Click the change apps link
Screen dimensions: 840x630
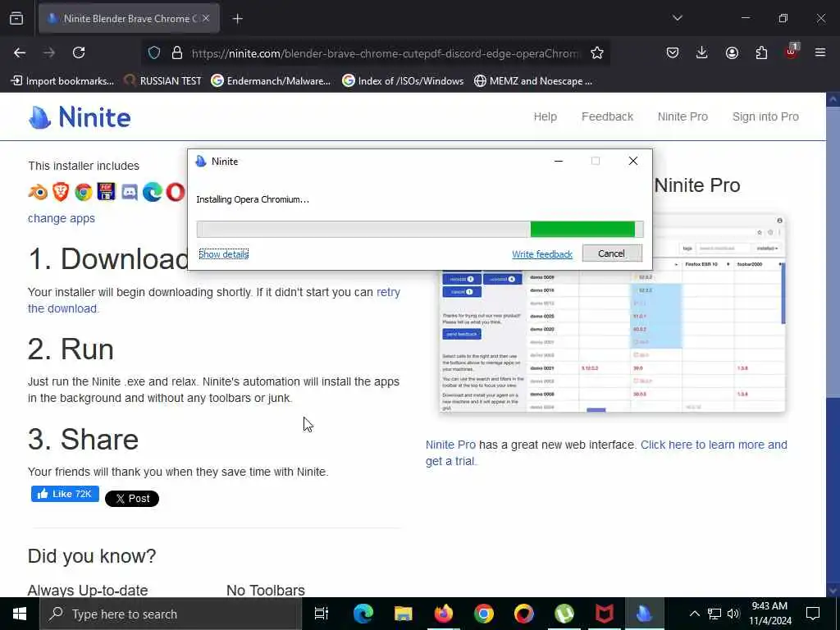[x=61, y=218]
